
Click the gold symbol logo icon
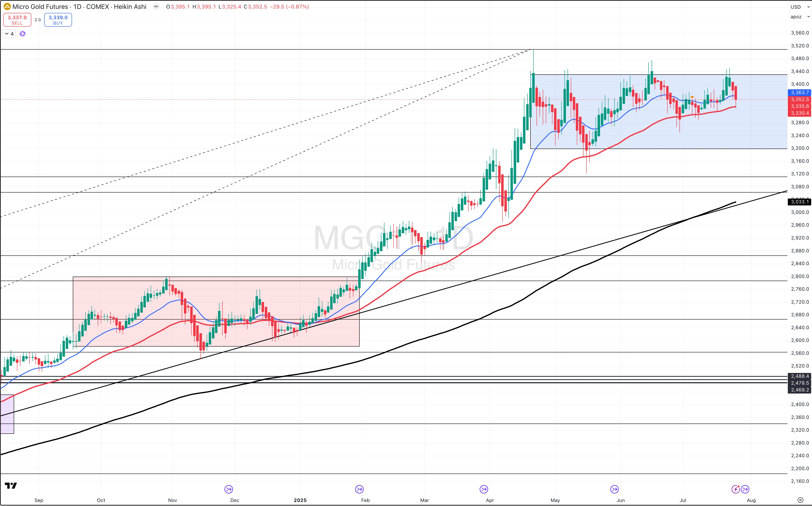[x=7, y=7]
